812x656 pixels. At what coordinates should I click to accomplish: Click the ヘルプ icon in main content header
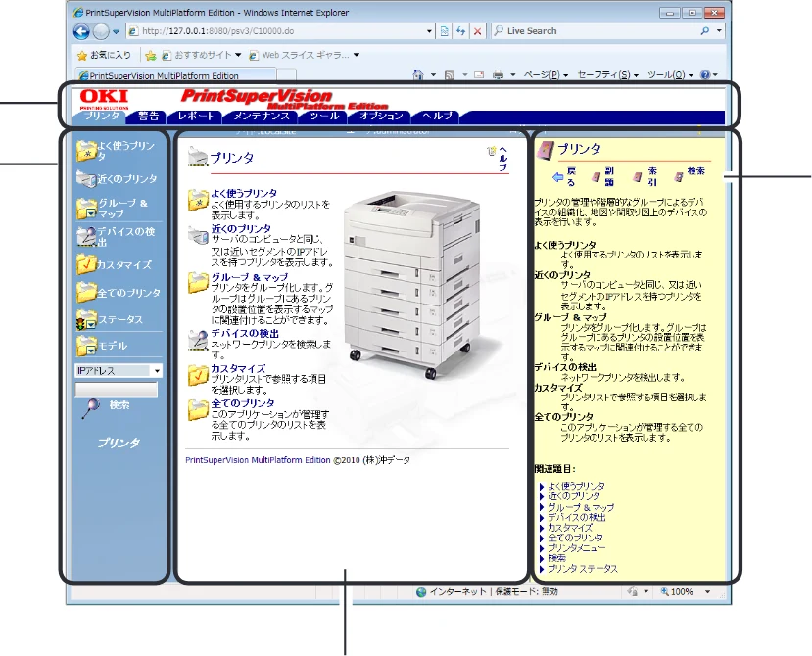click(492, 152)
